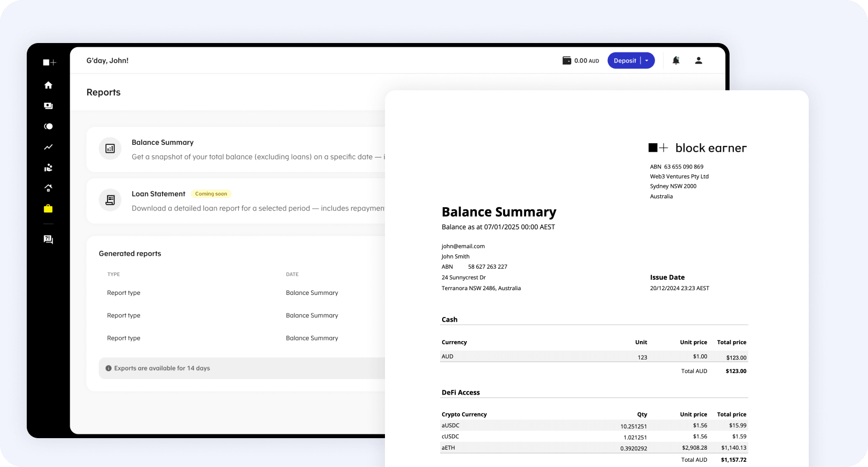Viewport: 868px width, 467px height.
Task: Click ABN 63 655 090 869
Action: coord(677,167)
